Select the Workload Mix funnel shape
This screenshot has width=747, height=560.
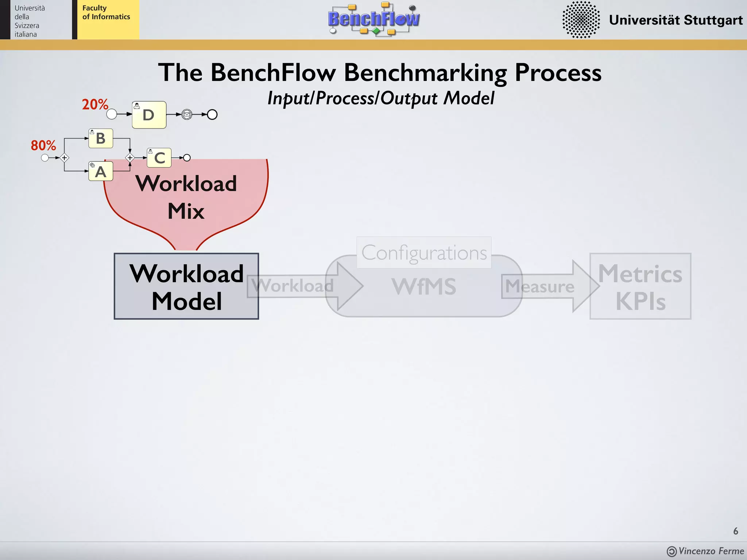[186, 204]
